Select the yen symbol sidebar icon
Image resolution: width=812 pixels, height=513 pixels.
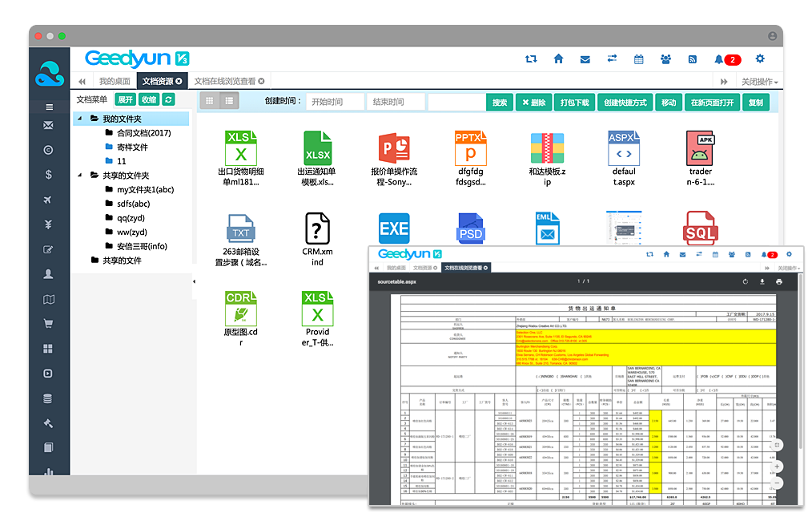coord(48,224)
